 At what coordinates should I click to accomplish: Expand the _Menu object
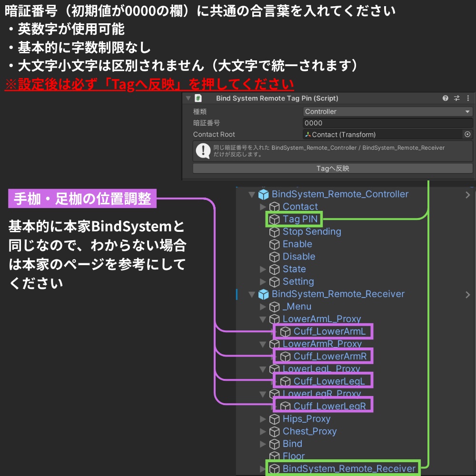[x=263, y=307]
